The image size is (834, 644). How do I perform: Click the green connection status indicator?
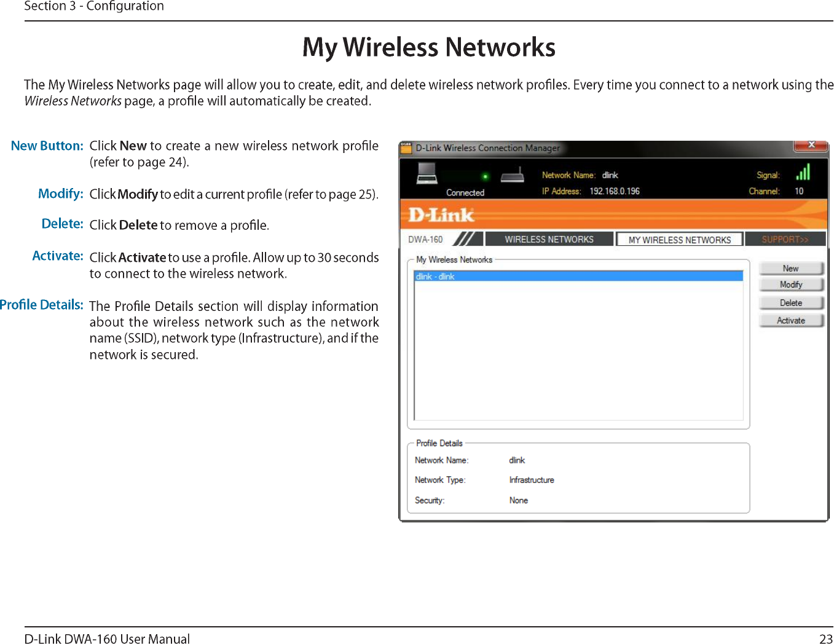click(x=485, y=176)
